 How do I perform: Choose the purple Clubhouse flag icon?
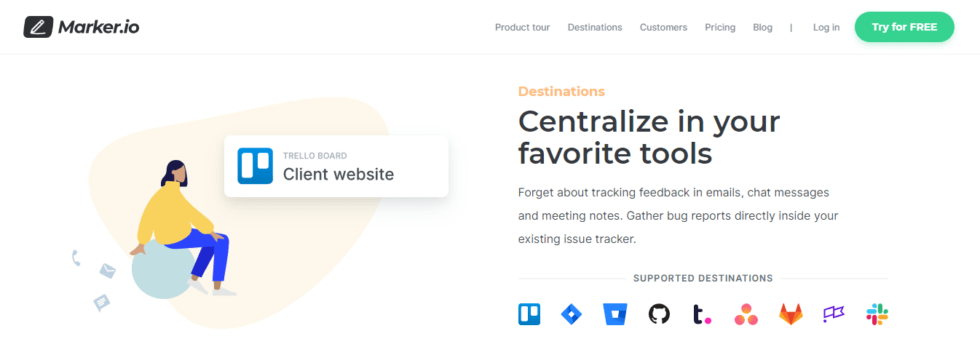(x=834, y=314)
